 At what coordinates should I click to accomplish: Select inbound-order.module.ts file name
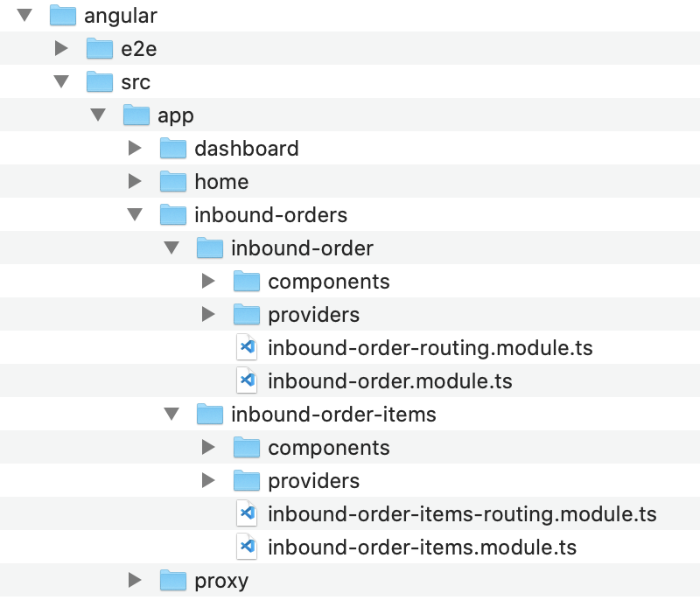click(389, 381)
